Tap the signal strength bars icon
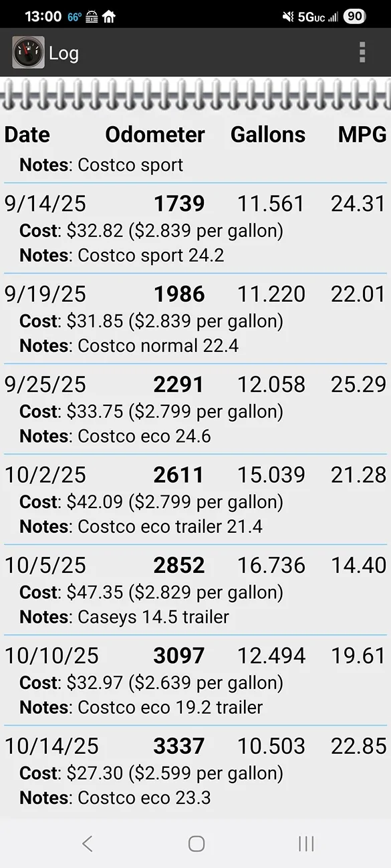391x868 pixels. pos(334,16)
